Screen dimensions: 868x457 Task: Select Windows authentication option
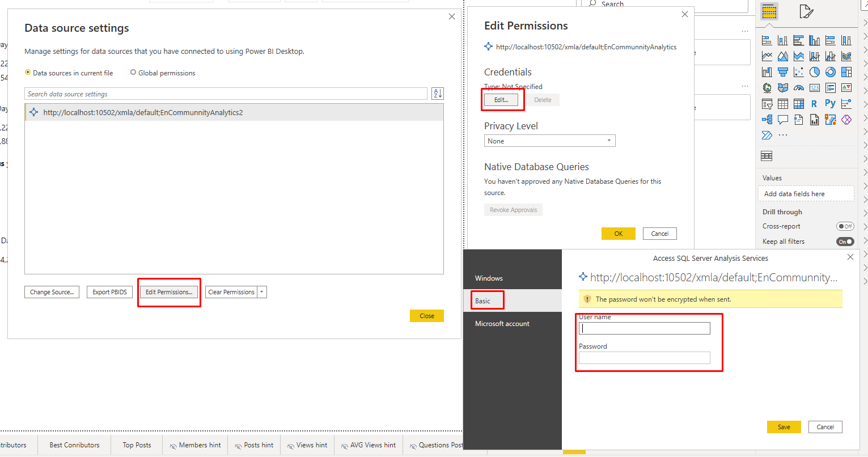pos(513,278)
